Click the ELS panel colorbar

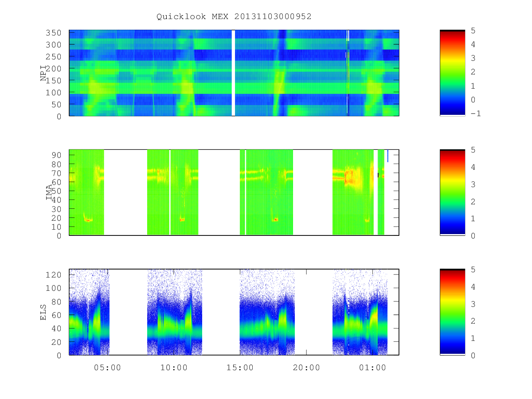tap(452, 312)
